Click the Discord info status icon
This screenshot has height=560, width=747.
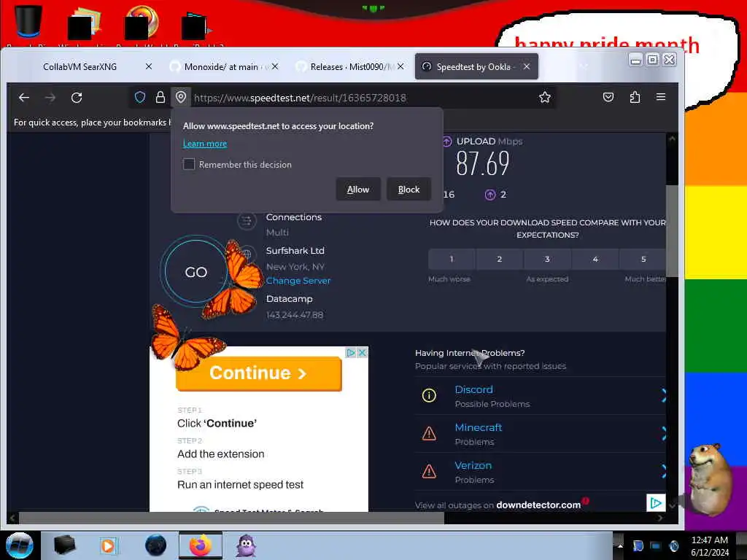tap(429, 395)
